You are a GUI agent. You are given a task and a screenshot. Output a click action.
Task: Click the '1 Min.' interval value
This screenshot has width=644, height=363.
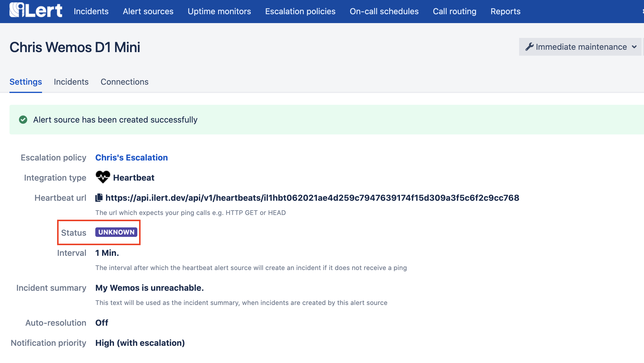click(x=107, y=253)
